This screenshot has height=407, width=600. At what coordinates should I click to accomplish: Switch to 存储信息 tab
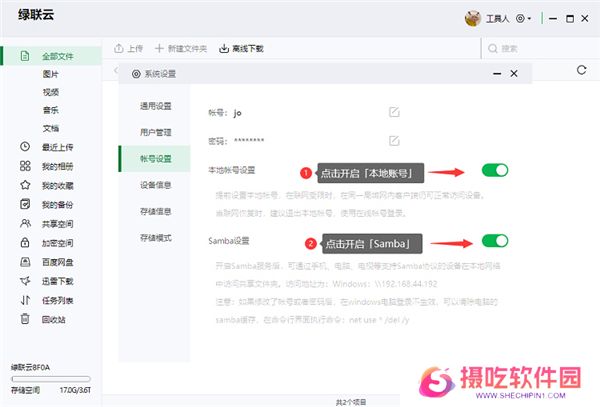tap(155, 212)
